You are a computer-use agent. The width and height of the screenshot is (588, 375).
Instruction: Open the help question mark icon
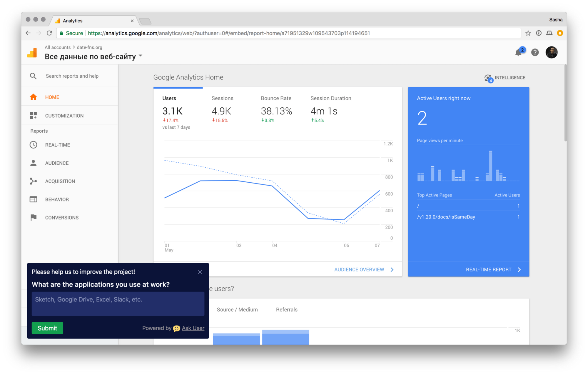coord(535,52)
